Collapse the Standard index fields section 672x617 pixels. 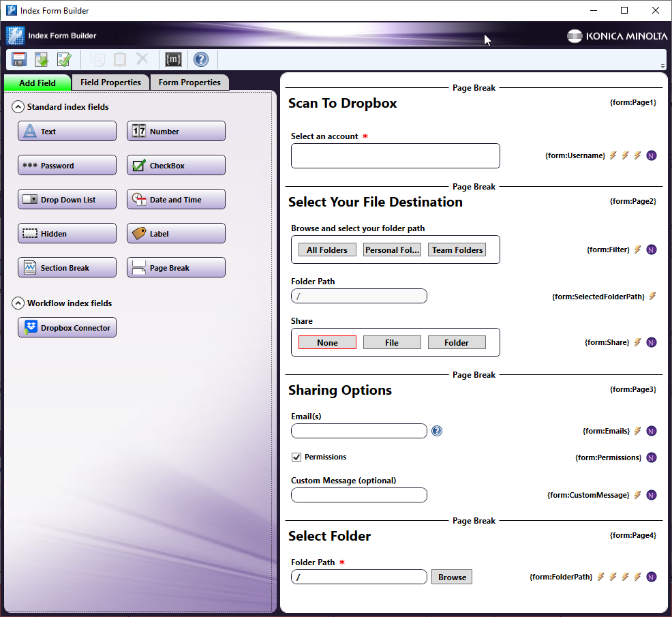point(18,107)
